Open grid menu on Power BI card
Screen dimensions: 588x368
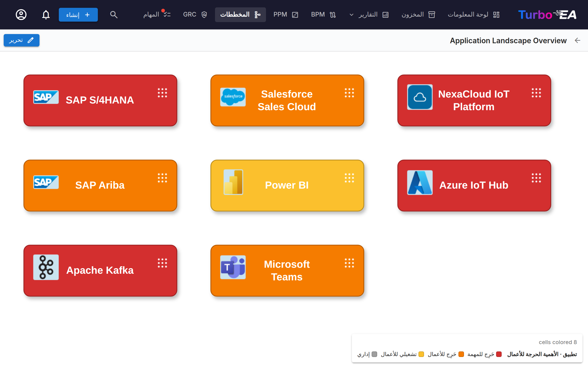pos(349,178)
